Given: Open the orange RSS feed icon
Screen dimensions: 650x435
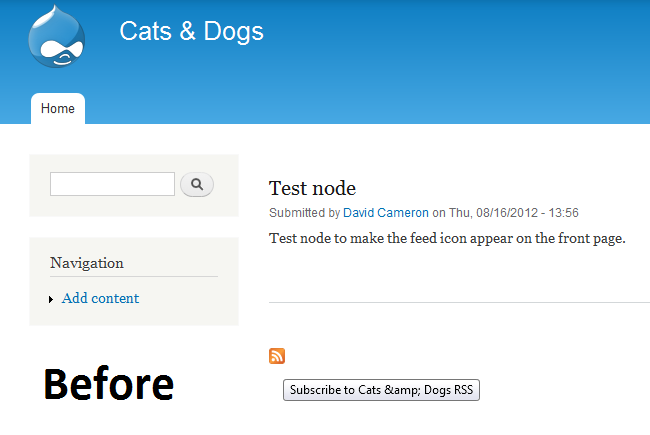Looking at the screenshot, I should point(277,356).
